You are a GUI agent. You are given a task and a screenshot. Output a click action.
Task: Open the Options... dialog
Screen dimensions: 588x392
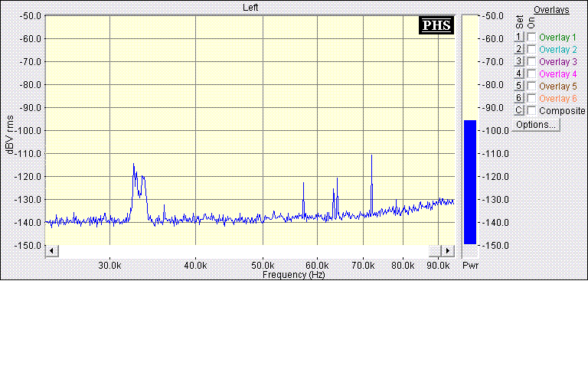536,125
